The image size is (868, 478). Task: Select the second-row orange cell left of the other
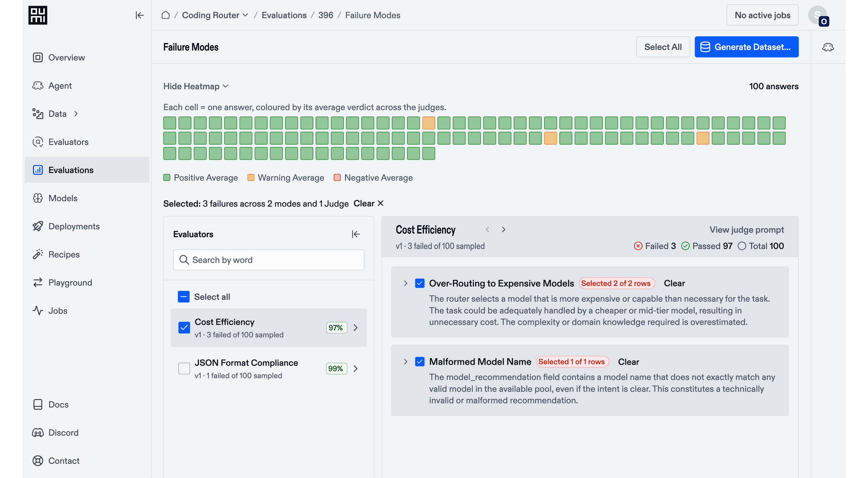click(x=551, y=138)
